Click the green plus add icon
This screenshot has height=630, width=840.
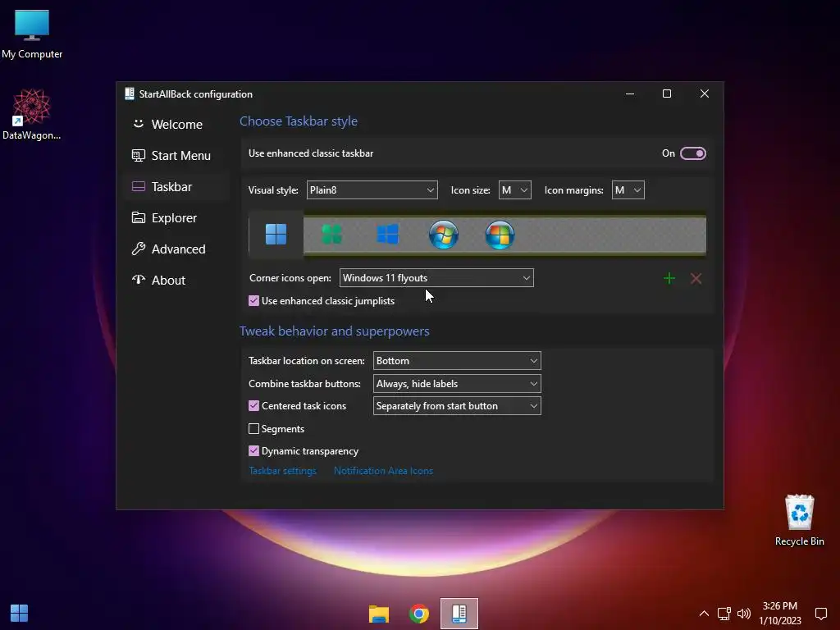point(669,279)
